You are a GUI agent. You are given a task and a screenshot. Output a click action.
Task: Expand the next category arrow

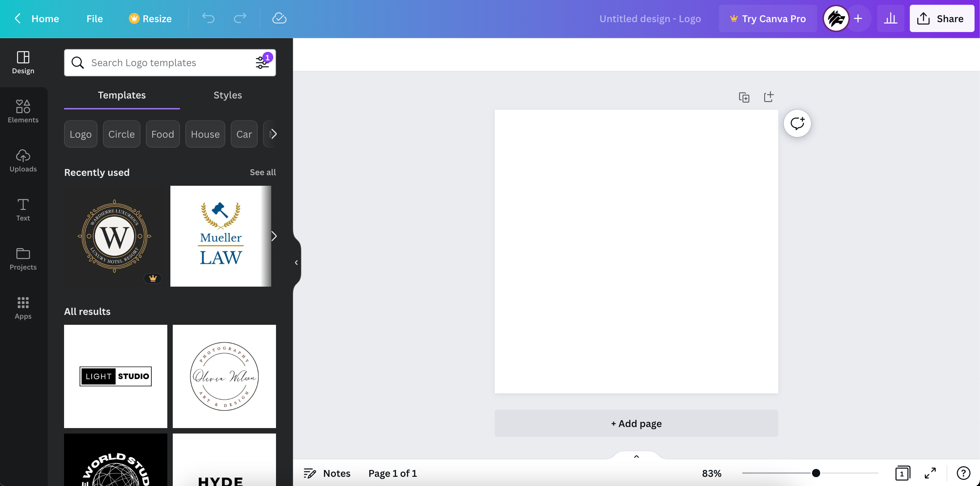(x=273, y=134)
